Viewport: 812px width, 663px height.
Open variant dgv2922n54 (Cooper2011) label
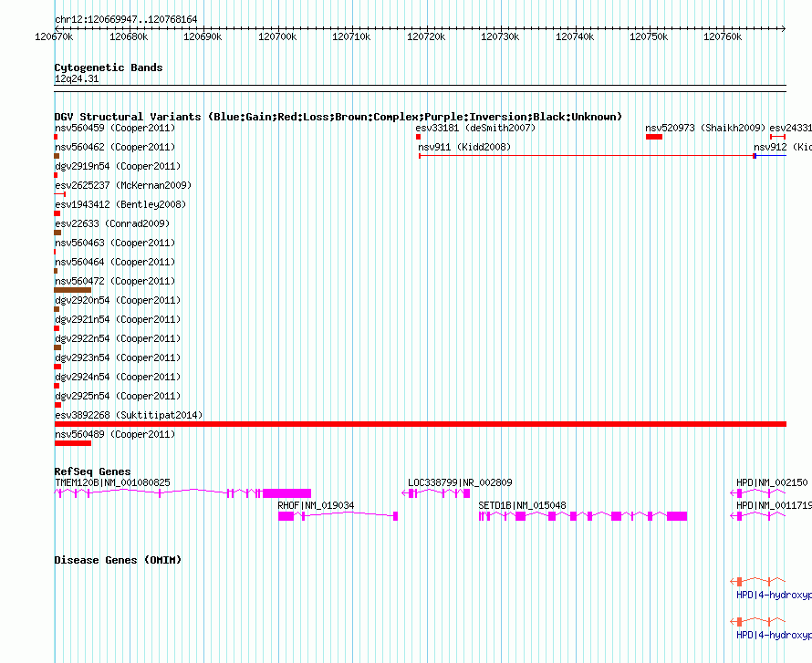[x=118, y=338]
